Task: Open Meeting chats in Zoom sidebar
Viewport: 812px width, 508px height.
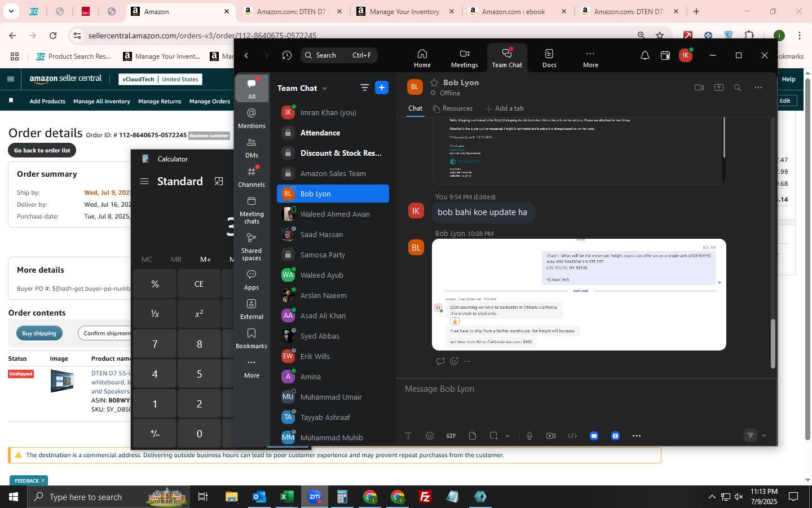Action: pyautogui.click(x=251, y=210)
